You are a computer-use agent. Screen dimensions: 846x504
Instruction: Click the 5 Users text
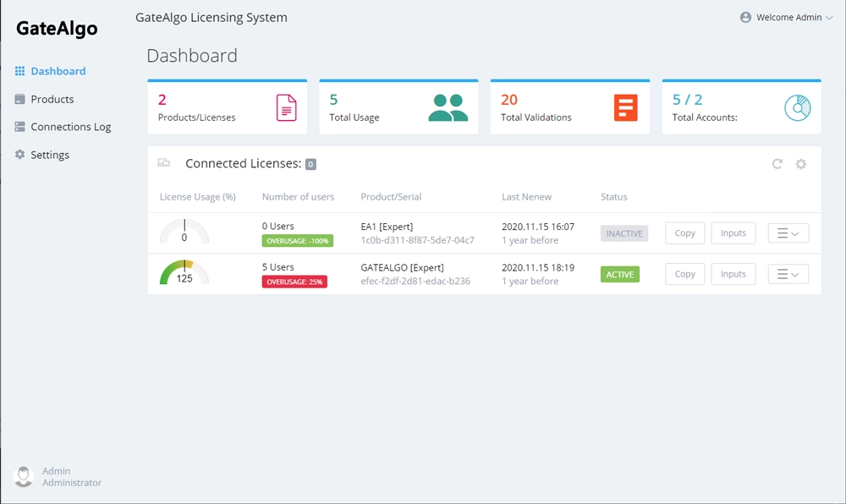tap(277, 267)
